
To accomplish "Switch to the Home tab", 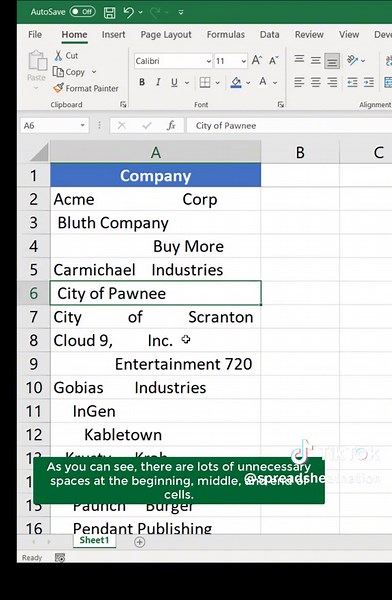I will pos(74,34).
